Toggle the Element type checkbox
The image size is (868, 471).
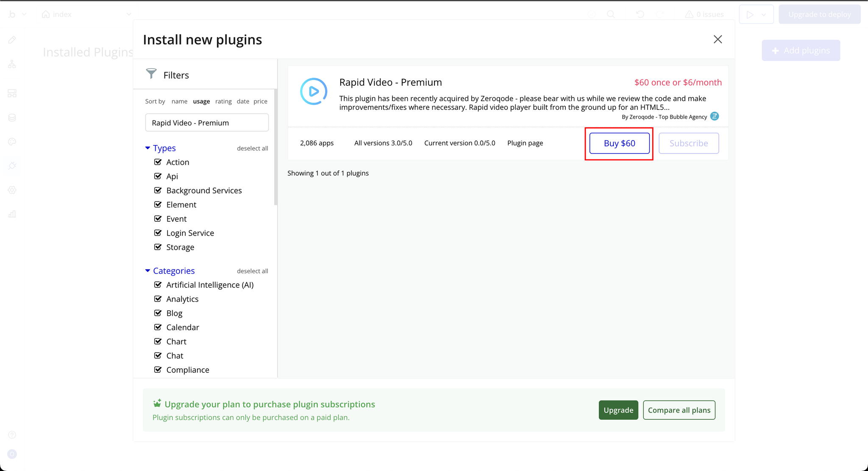[158, 204]
